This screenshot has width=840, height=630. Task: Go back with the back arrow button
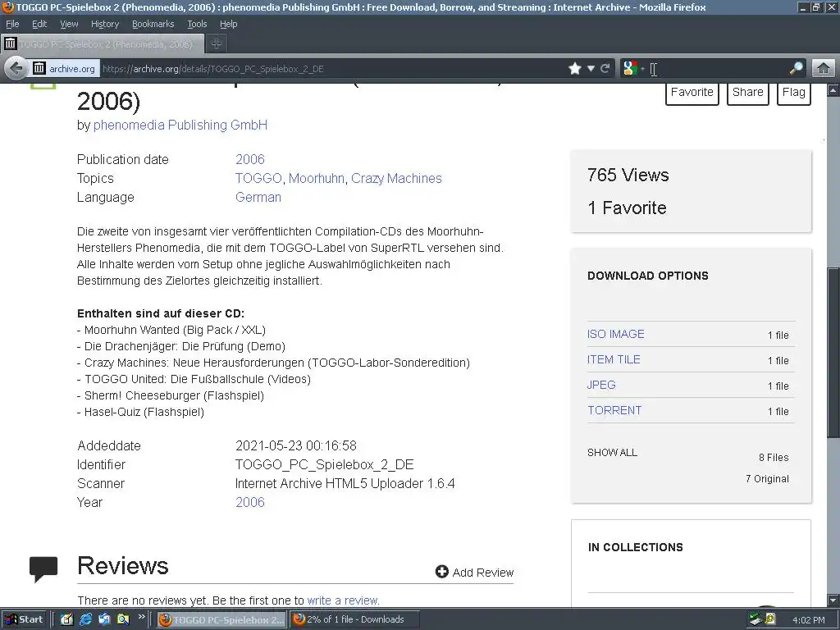tap(16, 68)
